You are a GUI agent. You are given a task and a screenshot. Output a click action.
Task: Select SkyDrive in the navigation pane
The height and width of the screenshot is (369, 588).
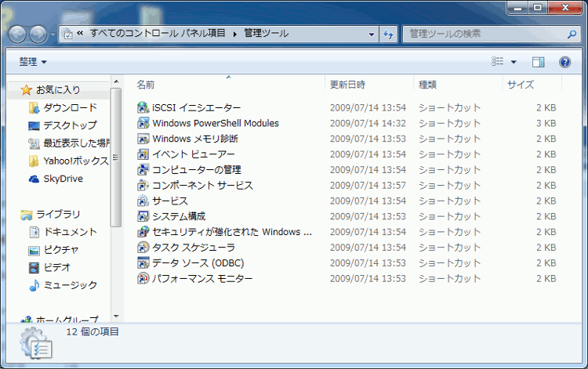tap(63, 179)
